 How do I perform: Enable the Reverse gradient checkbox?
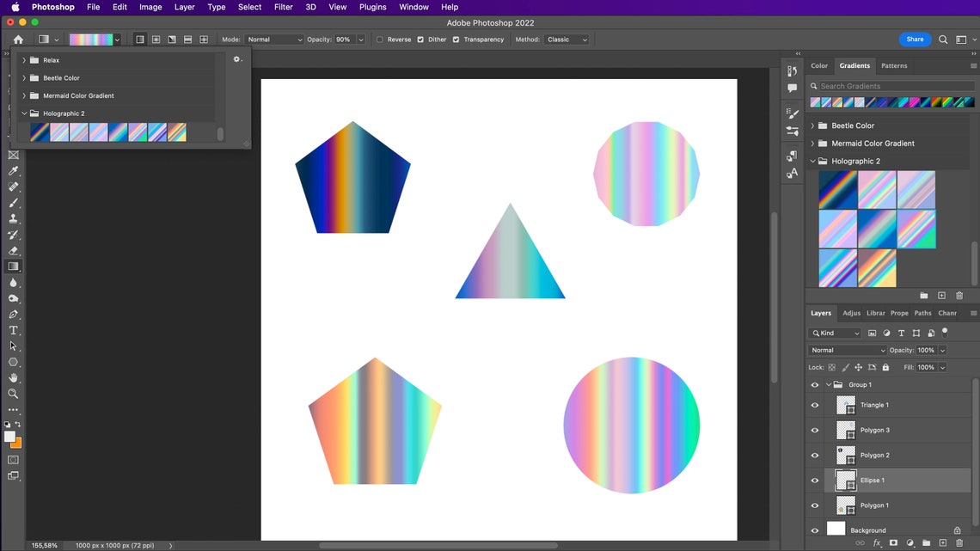click(x=380, y=39)
